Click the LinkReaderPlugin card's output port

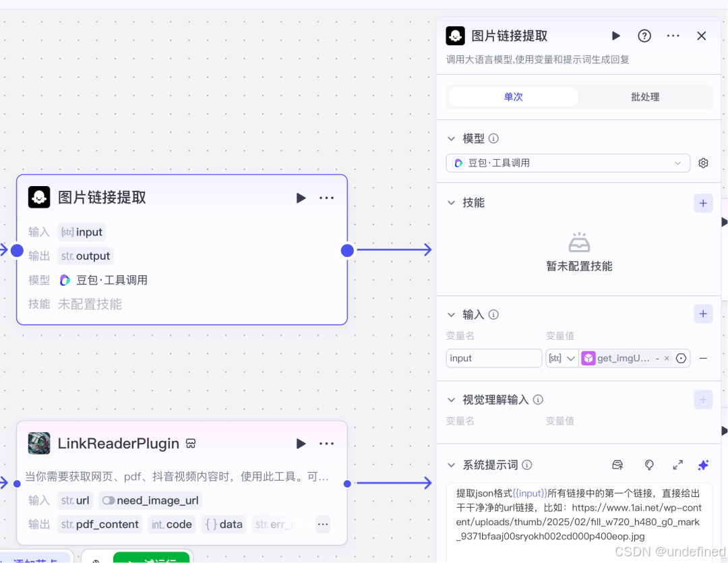point(347,483)
